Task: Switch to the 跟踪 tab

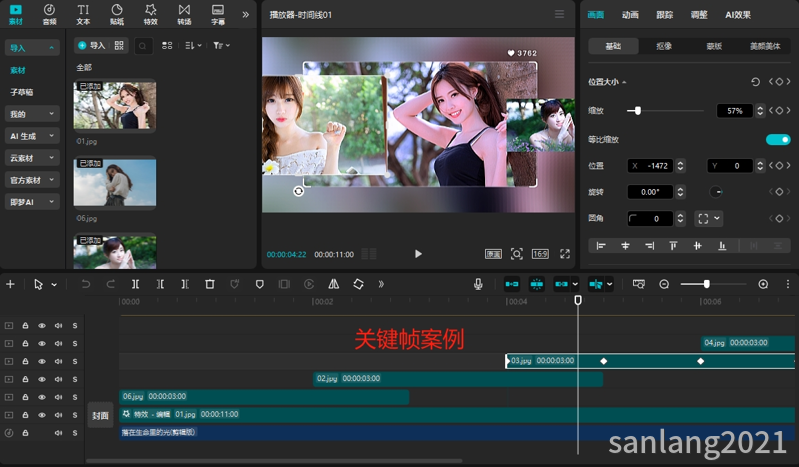Action: click(664, 15)
